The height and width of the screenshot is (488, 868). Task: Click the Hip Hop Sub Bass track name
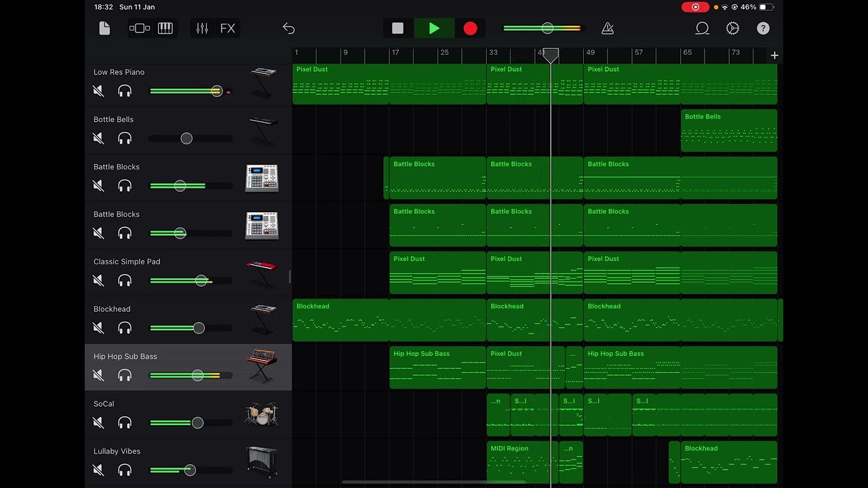coord(125,357)
